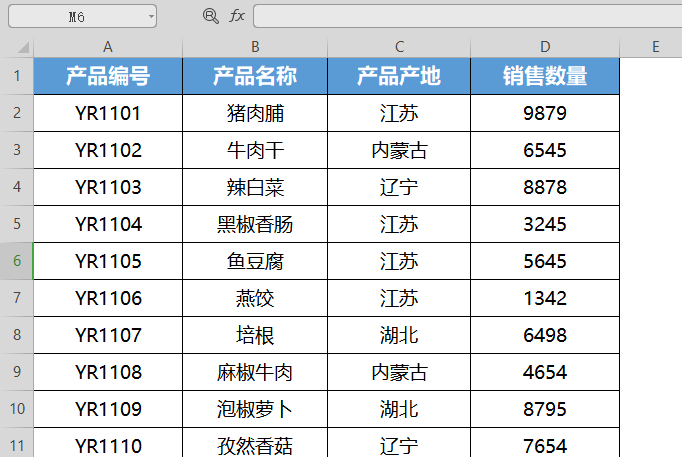682x457 pixels.
Task: Select row 4 header
Action: 17,187
